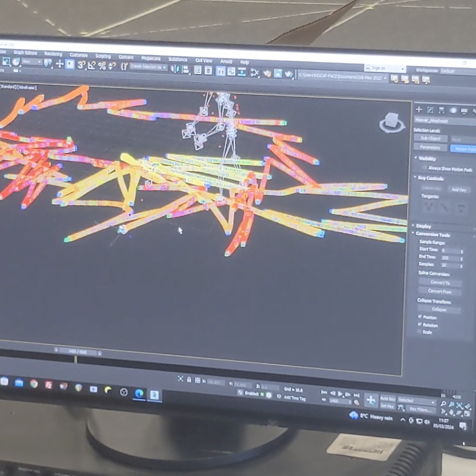The image size is (476, 476).
Task: Expand the Display rollout
Action: pyautogui.click(x=423, y=226)
